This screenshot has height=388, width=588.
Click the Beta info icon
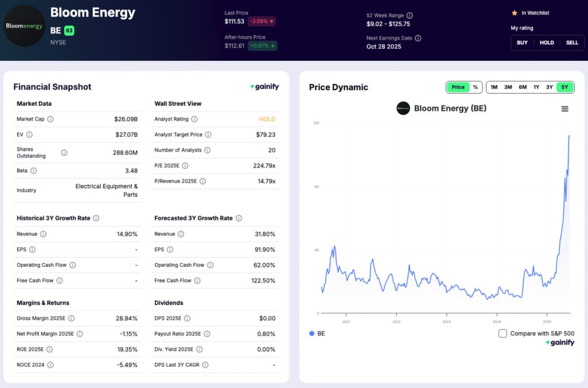point(33,170)
